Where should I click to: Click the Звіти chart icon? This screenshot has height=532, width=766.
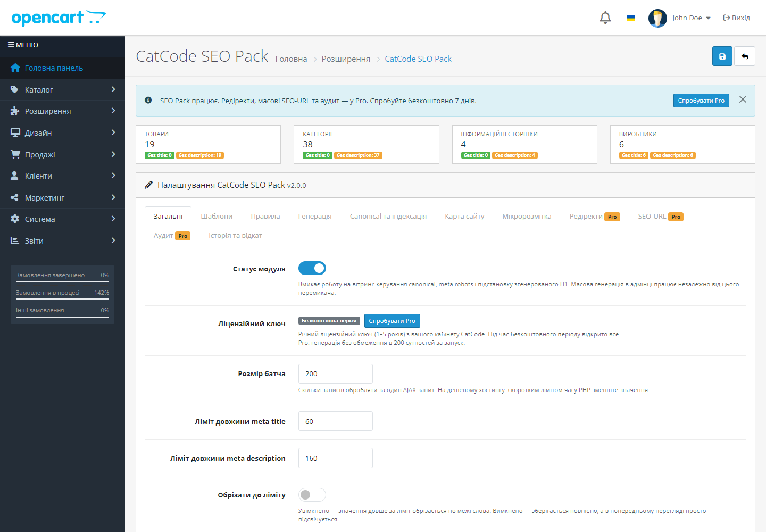15,240
